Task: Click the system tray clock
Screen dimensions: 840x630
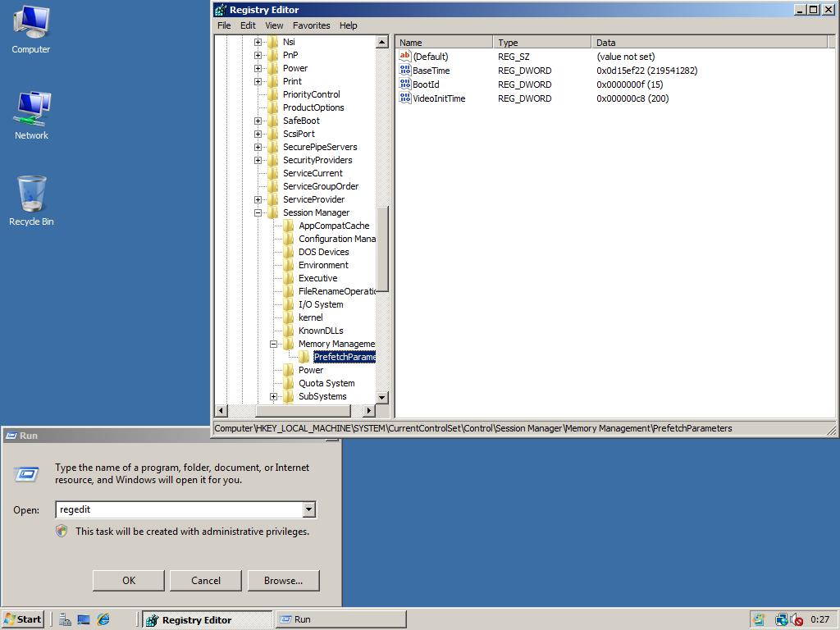Action: coord(819,620)
